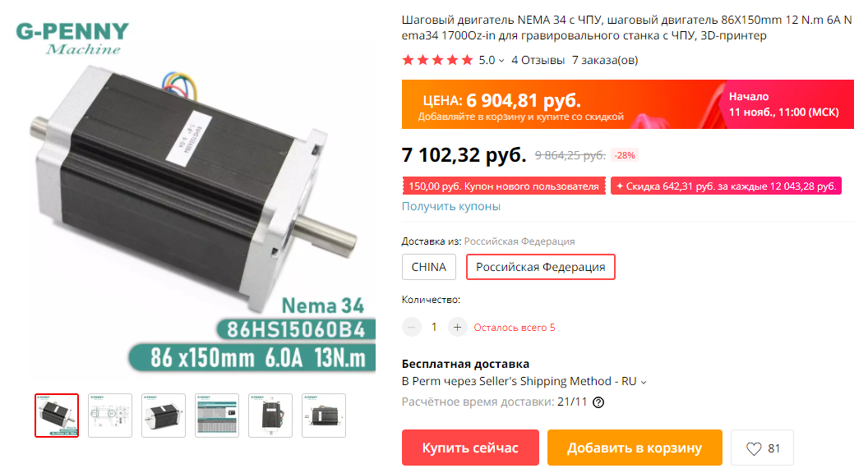The image size is (868, 473).
Task: Click the heart wishlist icon
Action: click(x=754, y=448)
